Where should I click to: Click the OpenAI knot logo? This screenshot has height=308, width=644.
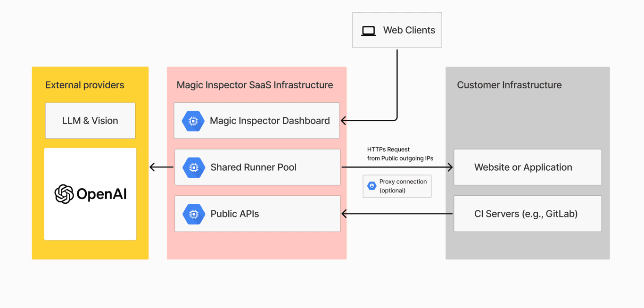[x=64, y=194]
